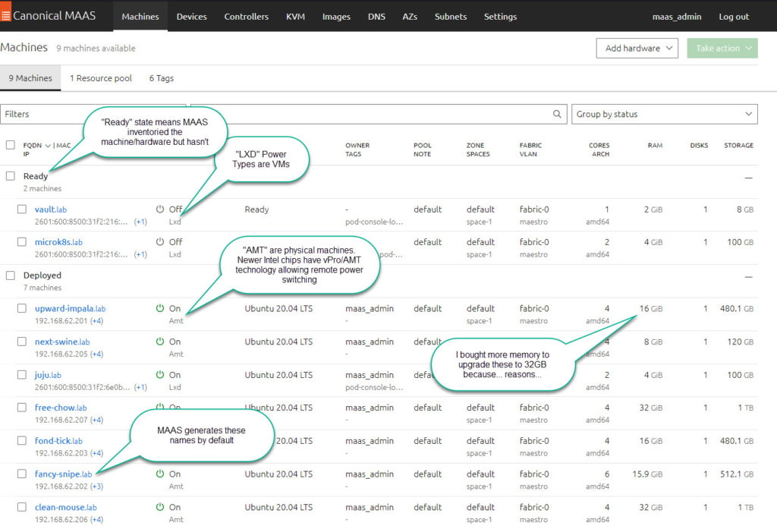
Task: Sort by the ZONE column header
Action: click(475, 145)
